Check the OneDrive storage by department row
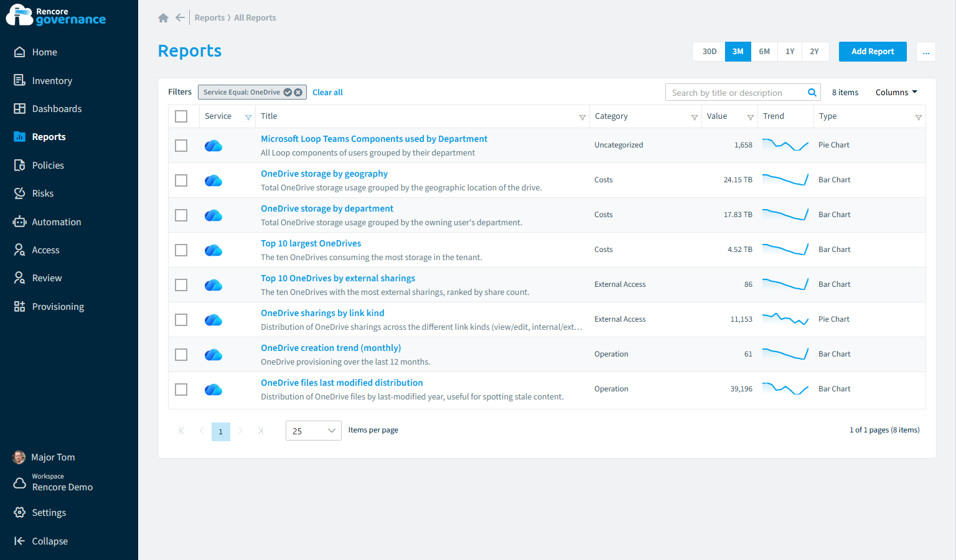The height and width of the screenshot is (560, 956). pyautogui.click(x=181, y=215)
